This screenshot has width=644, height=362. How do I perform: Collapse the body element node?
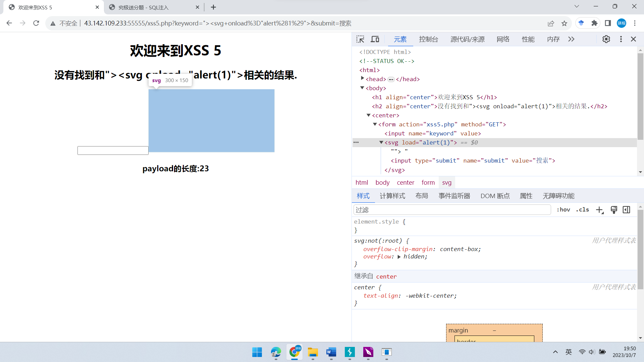click(362, 88)
